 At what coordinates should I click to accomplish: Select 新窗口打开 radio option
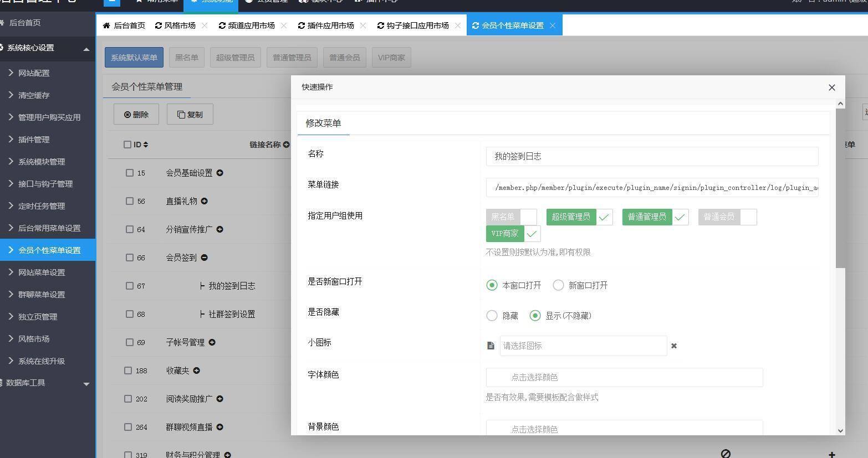tap(558, 285)
